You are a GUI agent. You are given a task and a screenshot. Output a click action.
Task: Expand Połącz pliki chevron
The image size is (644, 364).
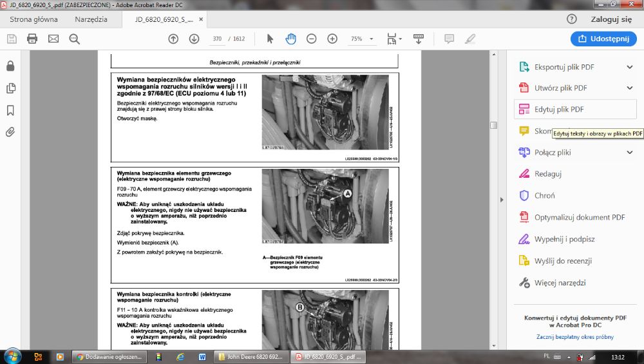coord(630,153)
